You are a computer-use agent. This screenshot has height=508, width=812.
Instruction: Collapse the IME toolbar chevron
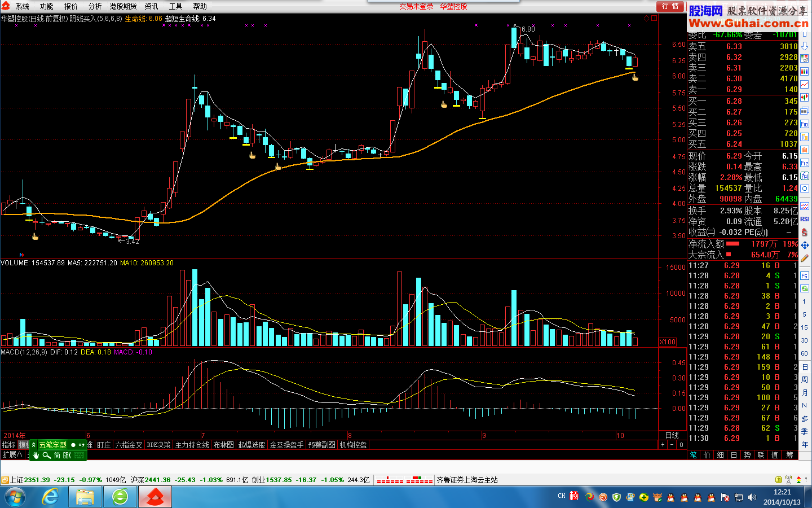(34, 445)
